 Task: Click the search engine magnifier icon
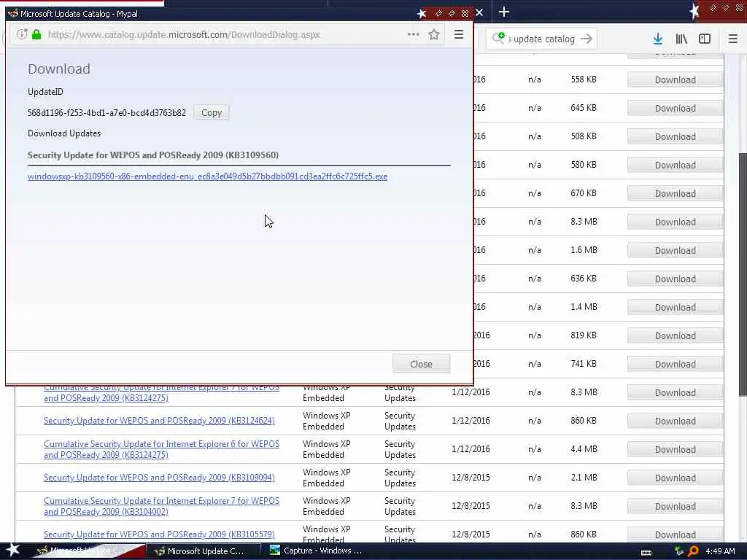[498, 38]
